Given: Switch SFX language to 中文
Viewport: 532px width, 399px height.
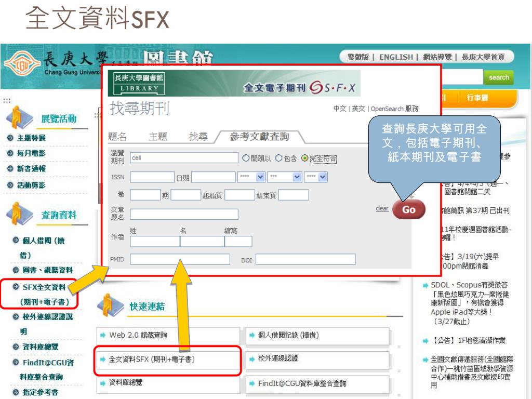Looking at the screenshot, I should pos(340,109).
